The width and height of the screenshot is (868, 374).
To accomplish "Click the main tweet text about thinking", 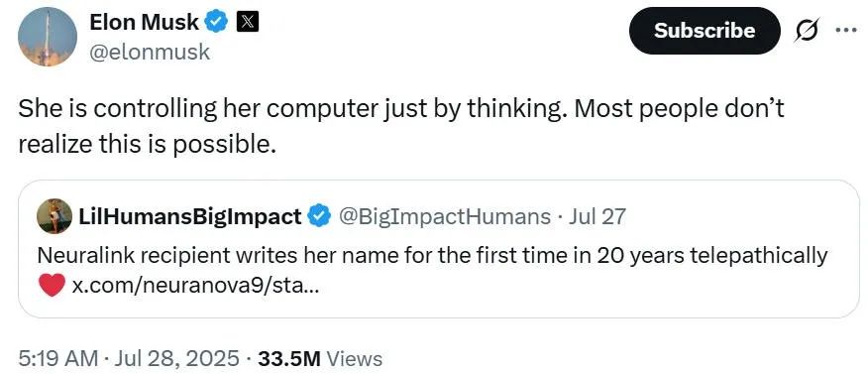I will [x=400, y=126].
